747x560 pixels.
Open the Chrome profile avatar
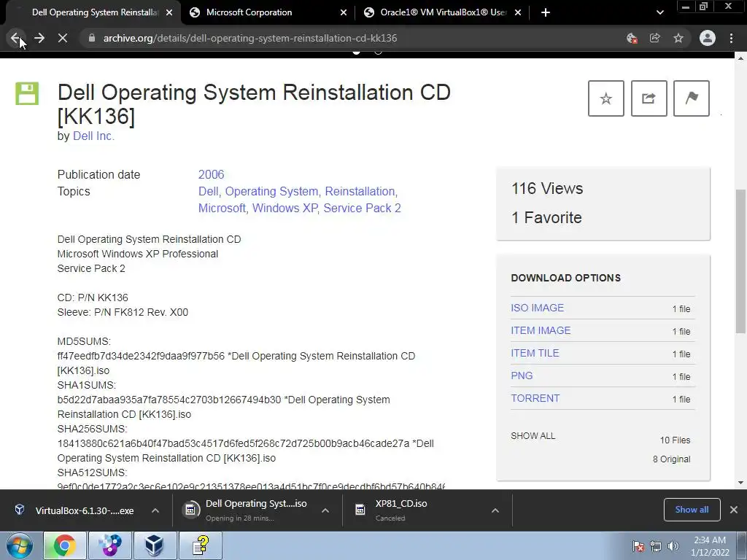click(708, 38)
